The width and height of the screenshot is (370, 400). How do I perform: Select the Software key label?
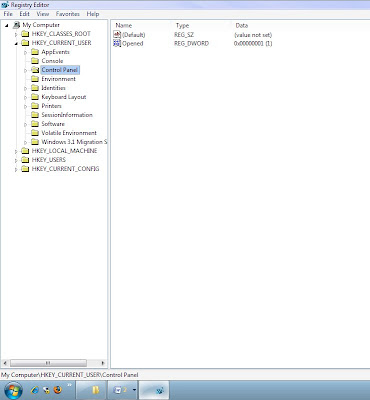pos(53,124)
